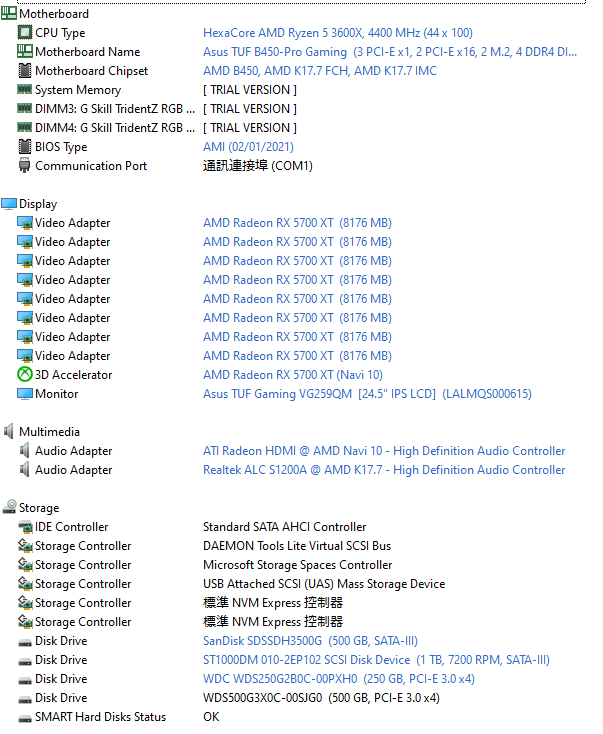Click the USB Attached SCSI controller icon
The width and height of the screenshot is (603, 734).
tap(25, 583)
